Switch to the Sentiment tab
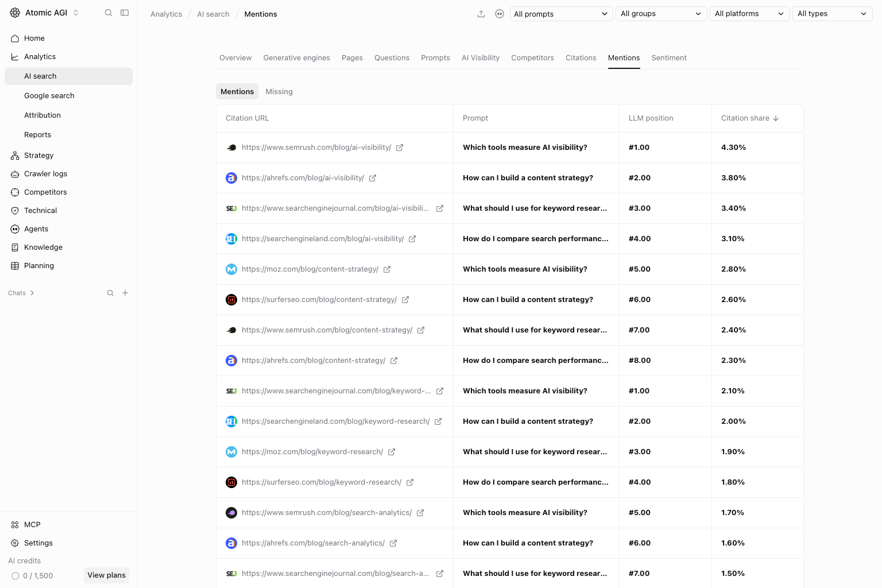 click(669, 58)
